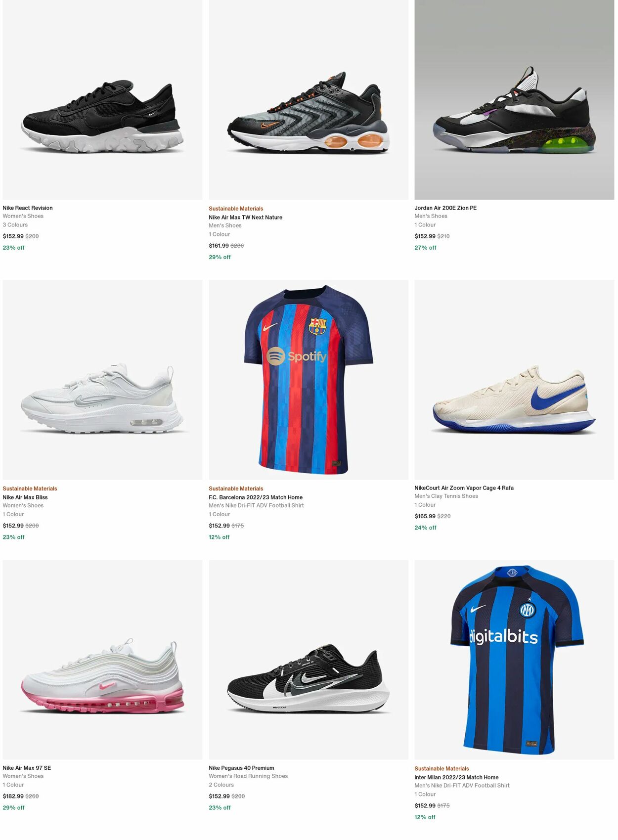618x840 pixels.
Task: Select the Nike Air Max TW Next Nature name
Action: (245, 217)
